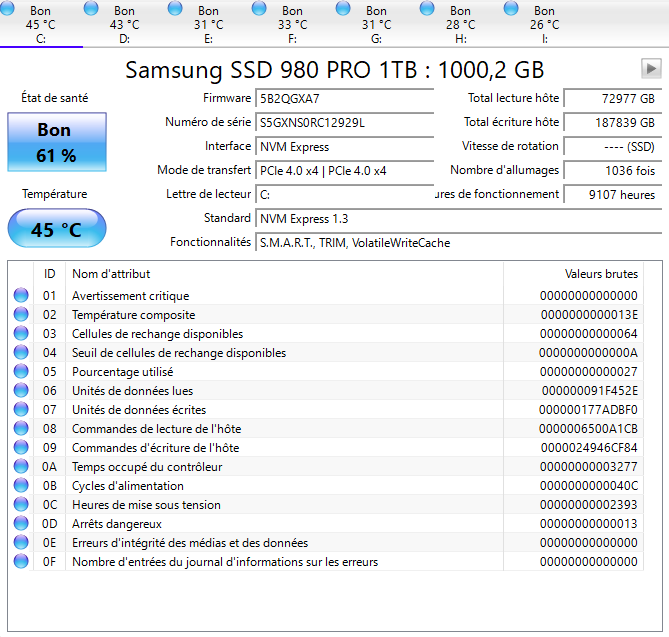
Task: Click raw value 000024946CF84
Action: pos(589,448)
